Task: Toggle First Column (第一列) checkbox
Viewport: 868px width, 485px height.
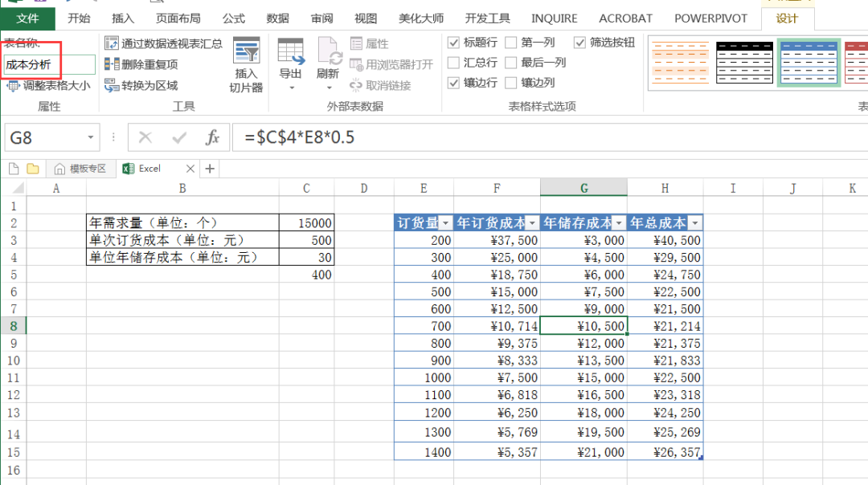Action: [511, 43]
